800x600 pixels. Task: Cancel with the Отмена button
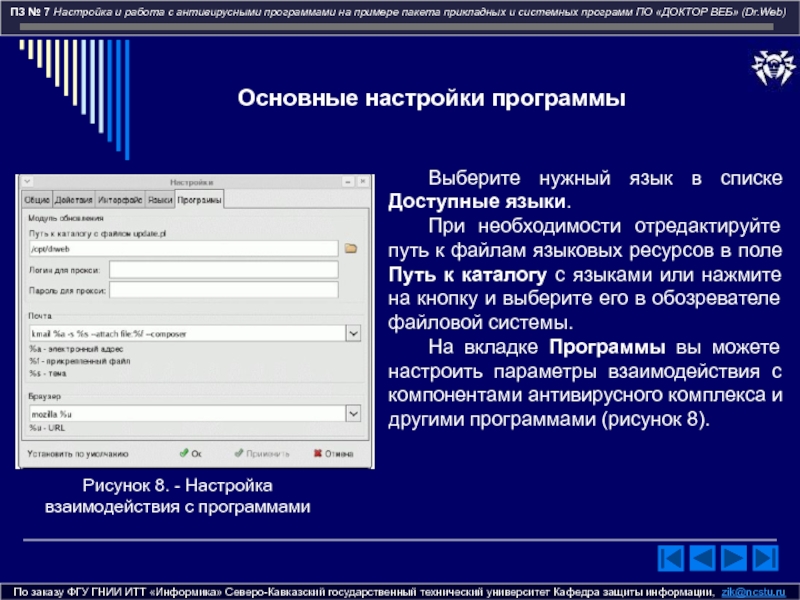[x=334, y=453]
